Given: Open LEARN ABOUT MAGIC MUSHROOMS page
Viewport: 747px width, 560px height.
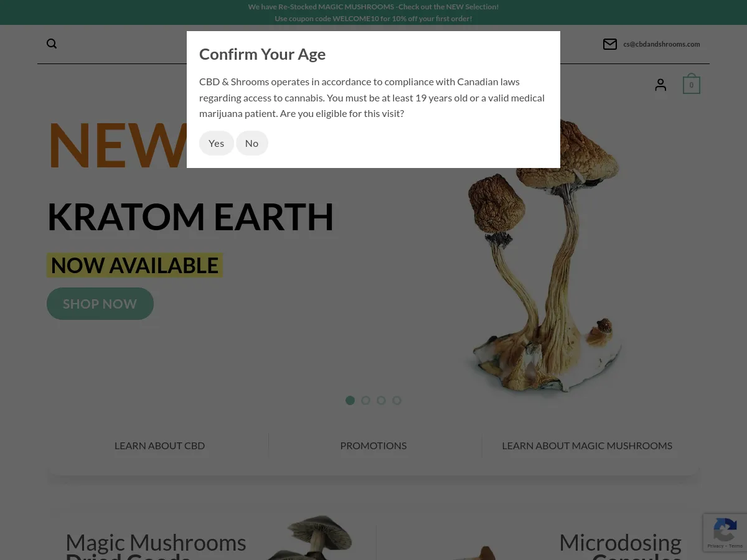Looking at the screenshot, I should point(587,445).
